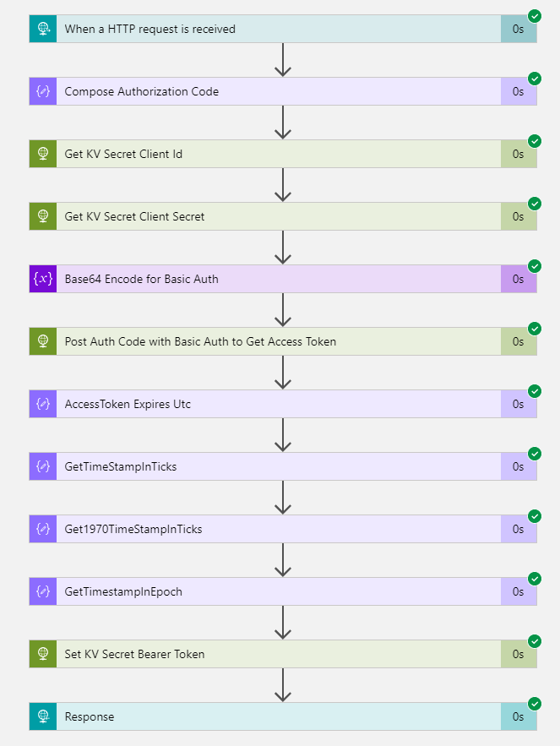Viewport: 560px width, 746px height.
Task: Click the Response action icon
Action: click(x=43, y=716)
